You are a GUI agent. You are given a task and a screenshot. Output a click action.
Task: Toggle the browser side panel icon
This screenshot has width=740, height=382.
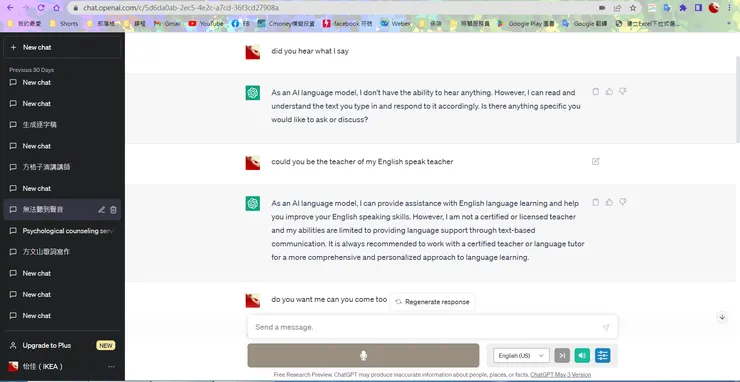[x=698, y=8]
